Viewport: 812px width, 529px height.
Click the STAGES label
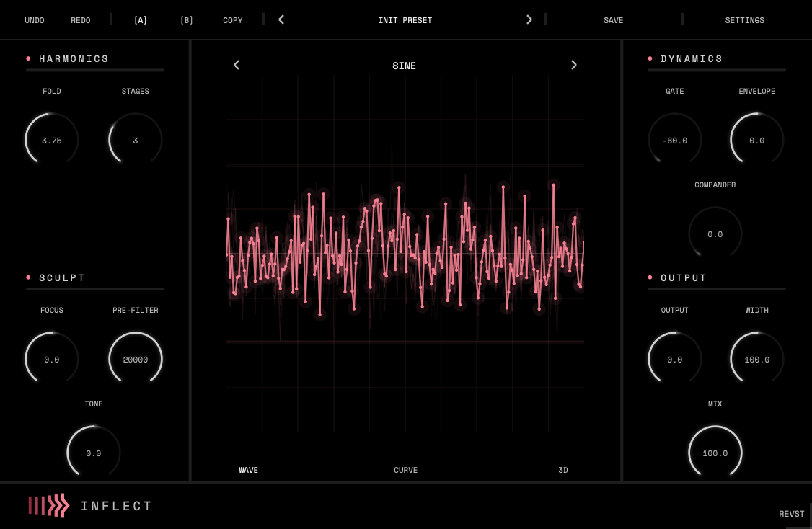point(135,91)
